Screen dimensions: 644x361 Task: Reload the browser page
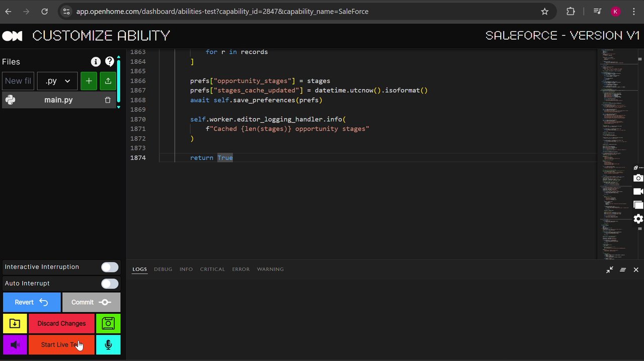44,11
